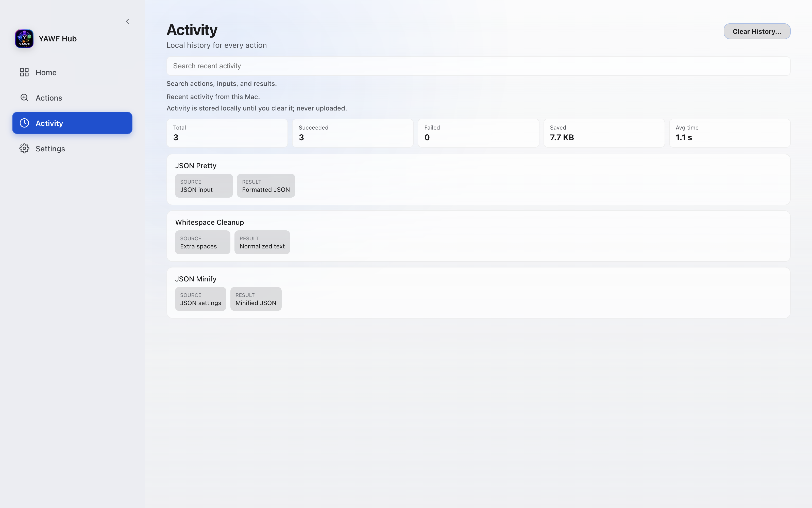Click the Succeeded stat card
812x508 pixels.
[353, 133]
